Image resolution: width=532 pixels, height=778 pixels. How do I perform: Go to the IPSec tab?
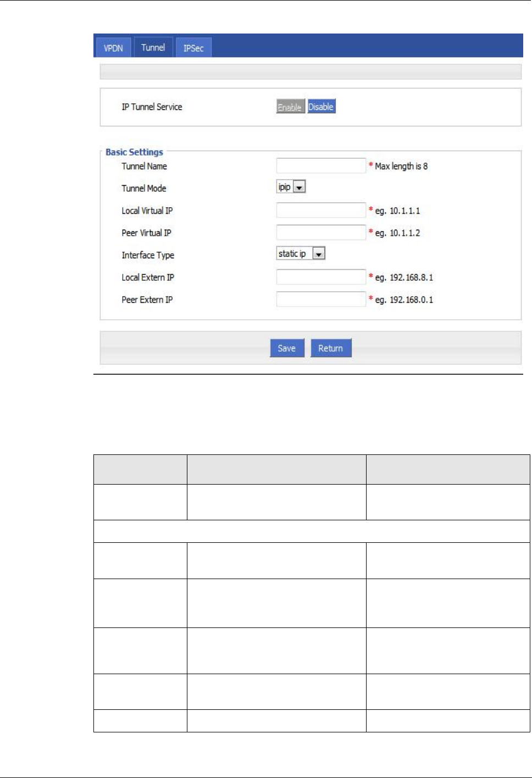click(x=193, y=48)
